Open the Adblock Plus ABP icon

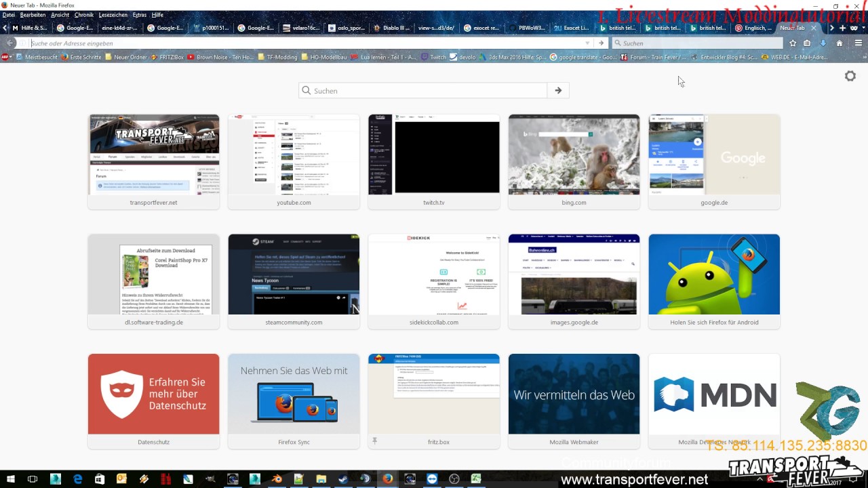[x=6, y=57]
